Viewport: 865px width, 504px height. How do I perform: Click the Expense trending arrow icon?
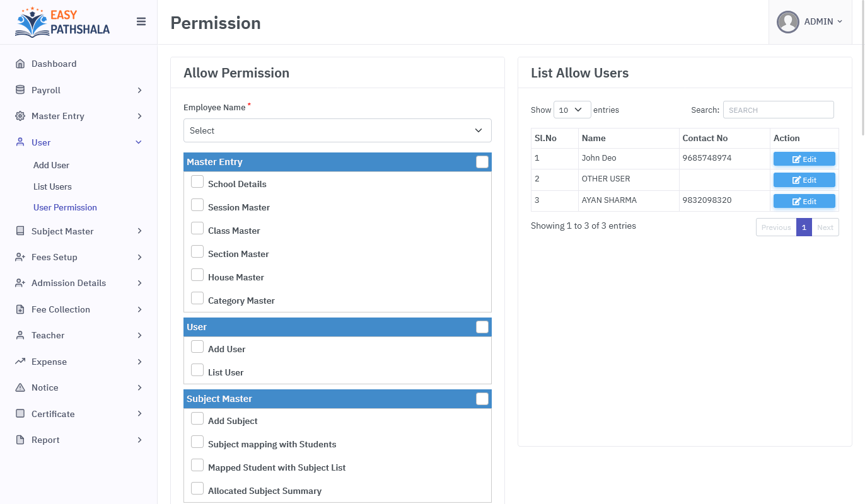pos(20,362)
